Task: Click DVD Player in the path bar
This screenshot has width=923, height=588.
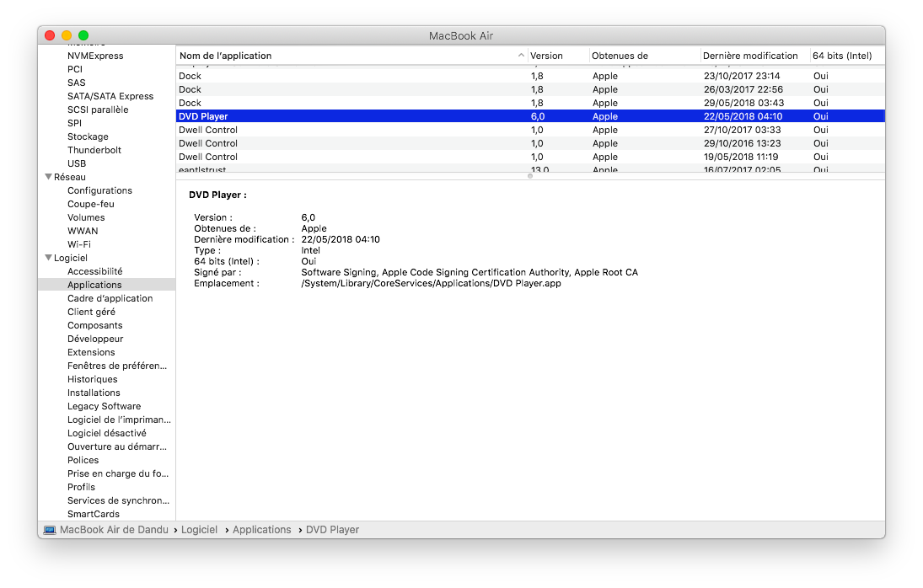Action: coord(333,530)
